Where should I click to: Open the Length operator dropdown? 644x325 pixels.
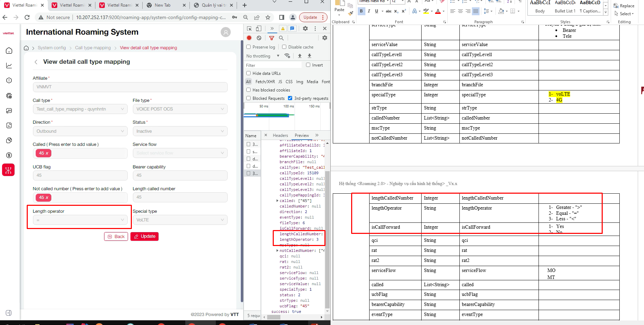click(80, 220)
